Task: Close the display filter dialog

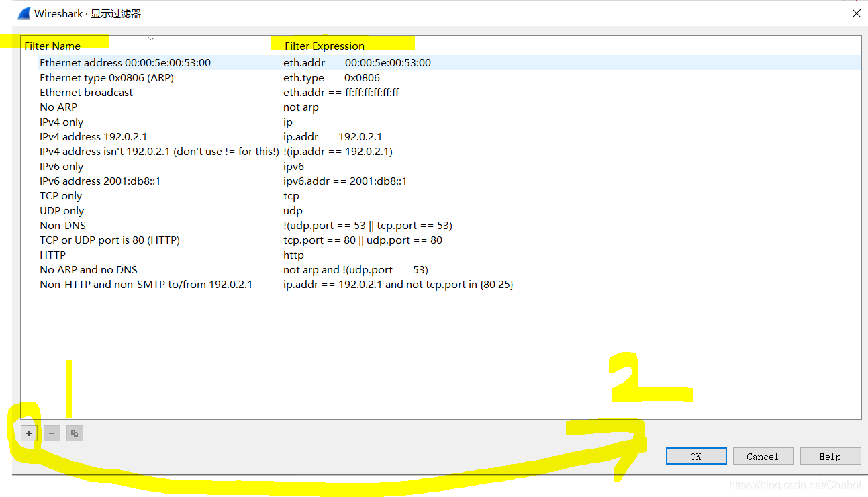Action: pos(856,13)
